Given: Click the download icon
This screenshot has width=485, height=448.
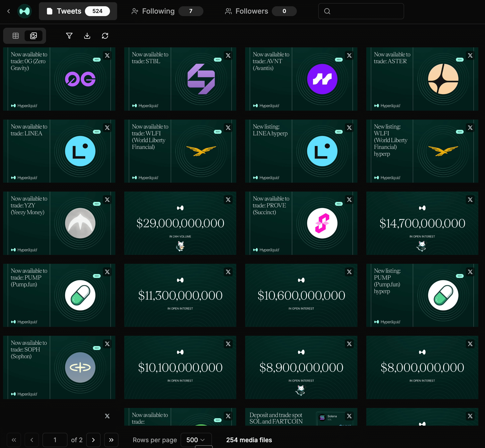Looking at the screenshot, I should click(x=87, y=36).
